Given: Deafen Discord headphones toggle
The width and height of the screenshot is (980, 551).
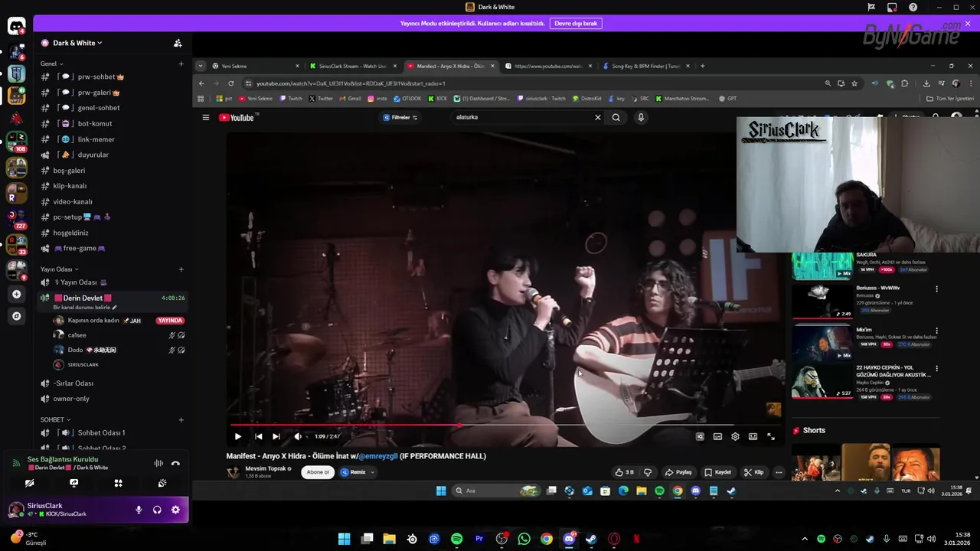Looking at the screenshot, I should [157, 510].
